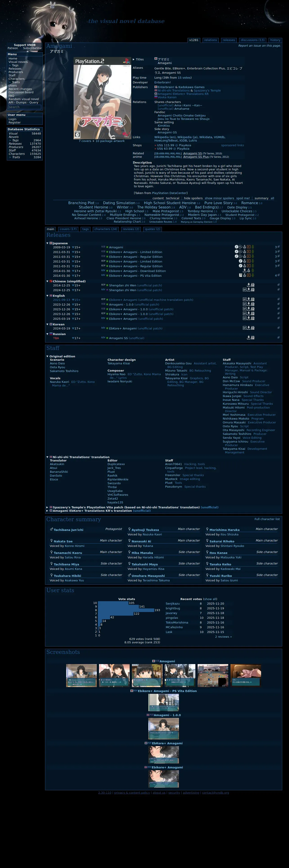Expand Spazzery's Temple's Playstation Vita patch staff
Image resolution: width=289 pixels, height=868 pixels.
tap(47, 507)
